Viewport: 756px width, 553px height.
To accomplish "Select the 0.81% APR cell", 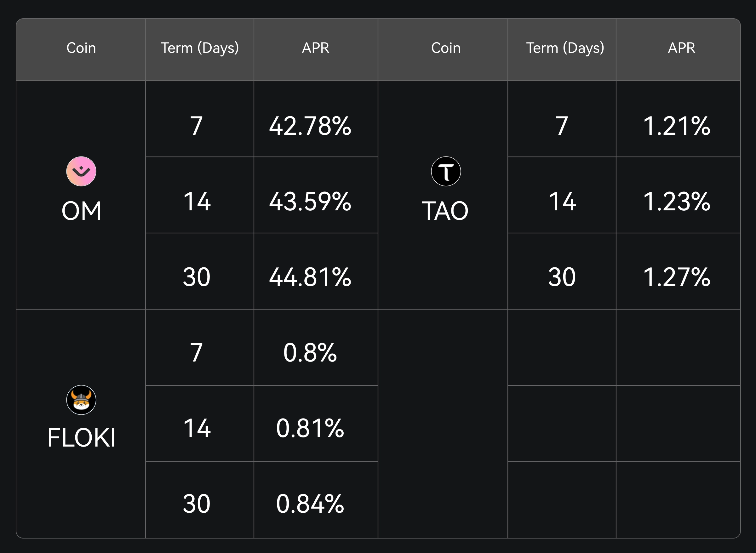I will click(x=310, y=429).
